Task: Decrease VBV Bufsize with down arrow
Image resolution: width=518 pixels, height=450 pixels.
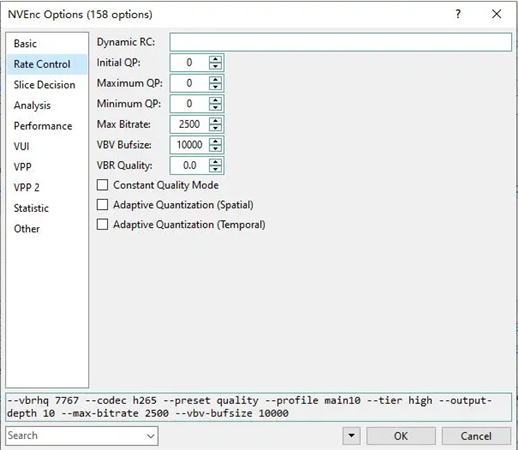Action: click(215, 149)
